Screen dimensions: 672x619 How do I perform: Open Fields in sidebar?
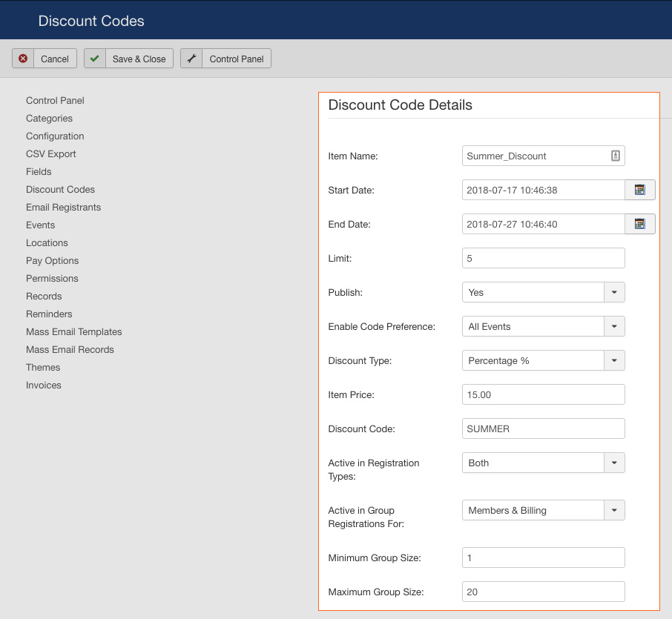click(39, 172)
